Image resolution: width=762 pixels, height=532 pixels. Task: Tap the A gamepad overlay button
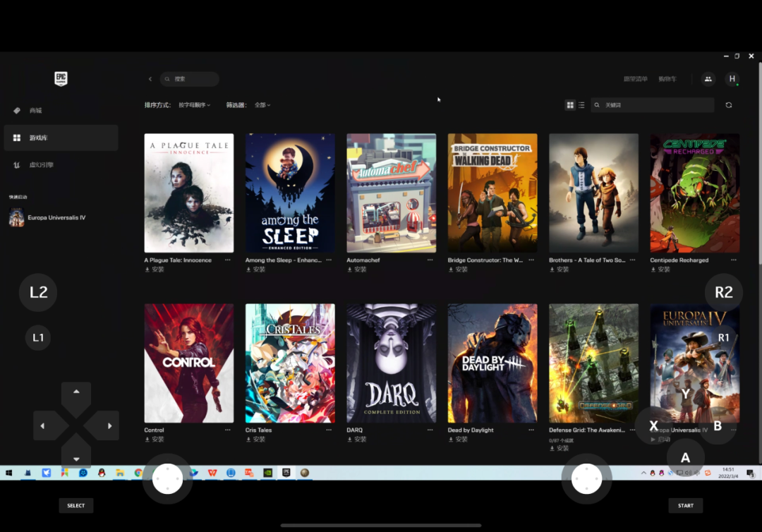pyautogui.click(x=685, y=458)
